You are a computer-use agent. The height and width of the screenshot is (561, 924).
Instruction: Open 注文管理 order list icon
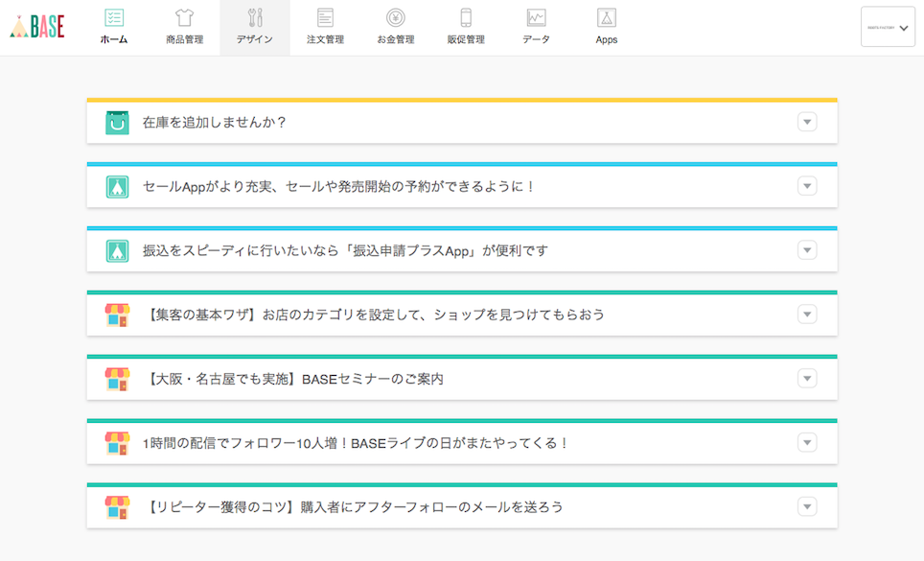(x=325, y=18)
